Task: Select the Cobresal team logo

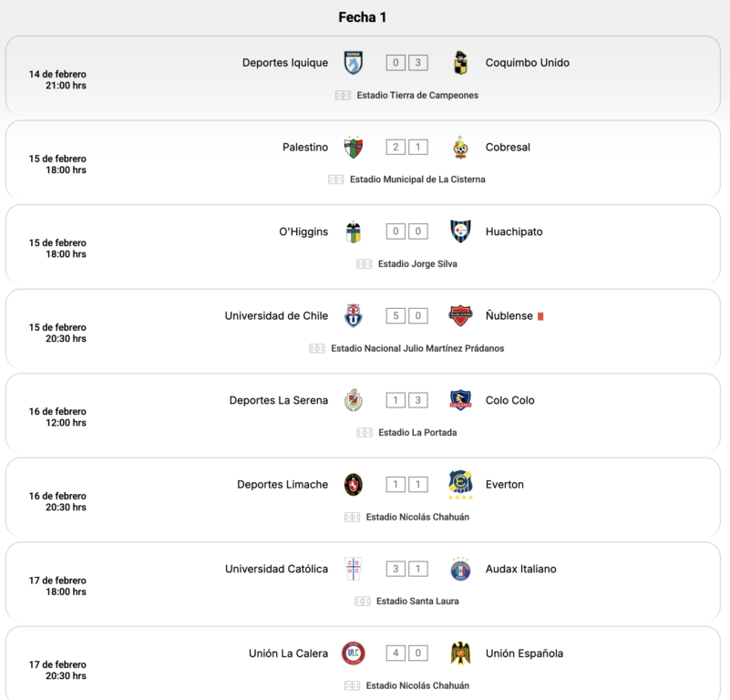Action: tap(460, 147)
